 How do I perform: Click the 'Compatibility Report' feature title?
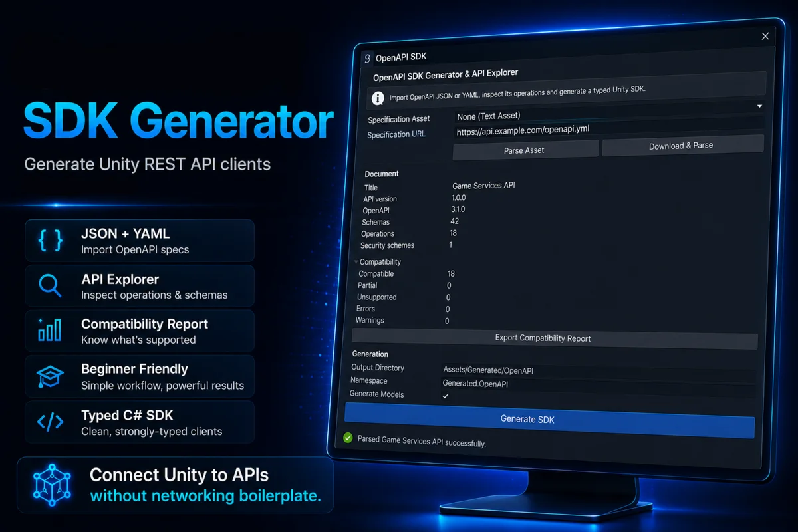[144, 324]
